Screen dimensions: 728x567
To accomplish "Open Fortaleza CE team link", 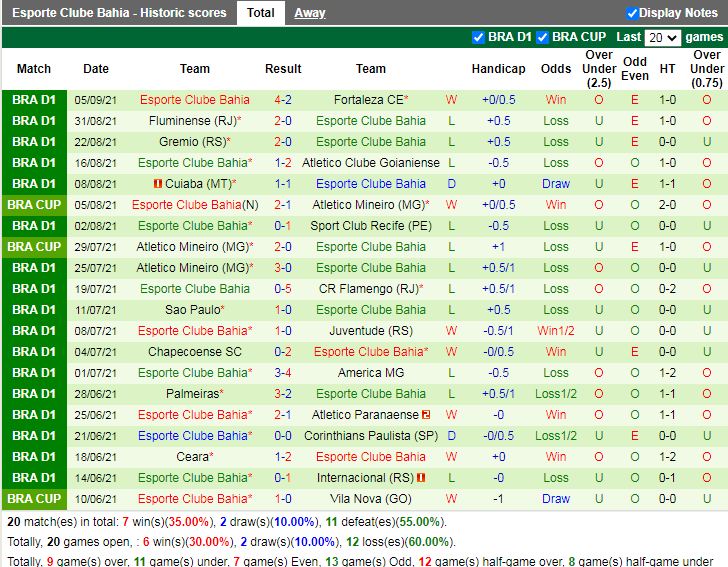I will tap(368, 100).
